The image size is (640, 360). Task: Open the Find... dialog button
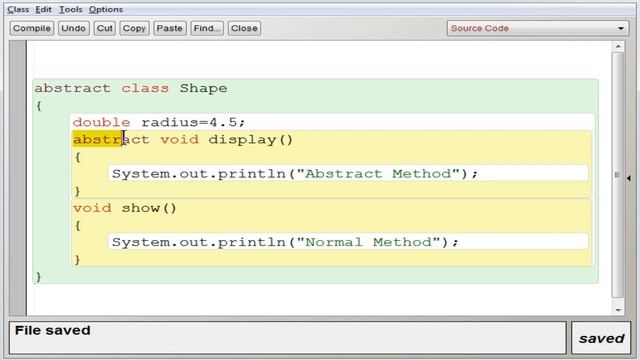click(x=207, y=28)
